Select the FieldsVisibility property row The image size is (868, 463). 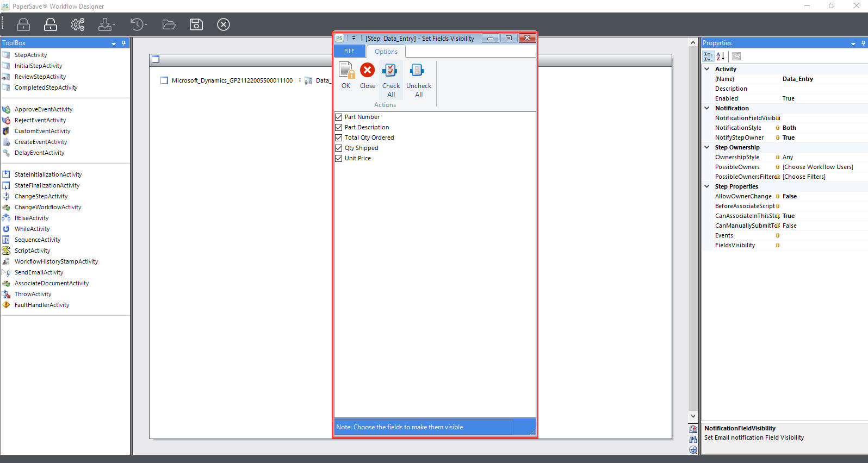pyautogui.click(x=735, y=245)
